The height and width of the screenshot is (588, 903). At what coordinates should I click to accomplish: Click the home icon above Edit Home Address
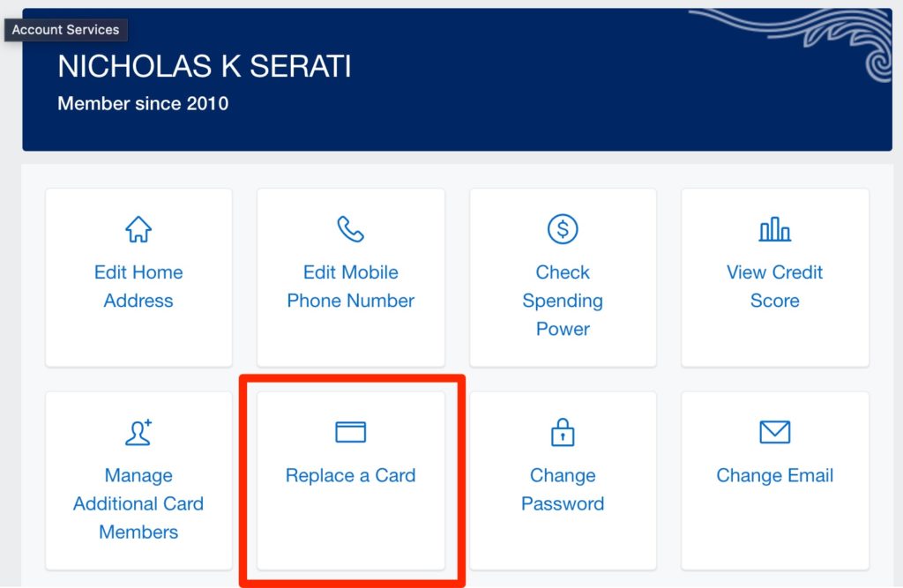click(138, 228)
